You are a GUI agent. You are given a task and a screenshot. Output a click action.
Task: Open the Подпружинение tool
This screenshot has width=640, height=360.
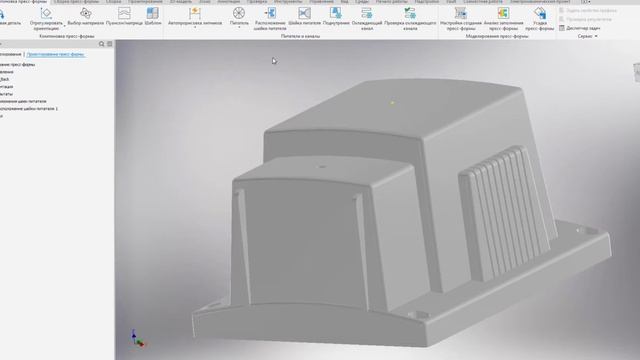[x=336, y=16]
